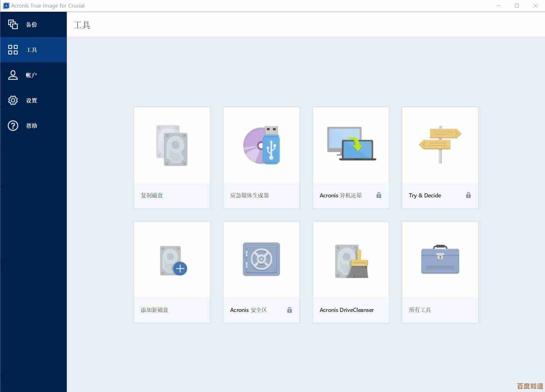The width and height of the screenshot is (545, 392).
Task: Click the Acronis DriveCleanser text label
Action: click(347, 310)
